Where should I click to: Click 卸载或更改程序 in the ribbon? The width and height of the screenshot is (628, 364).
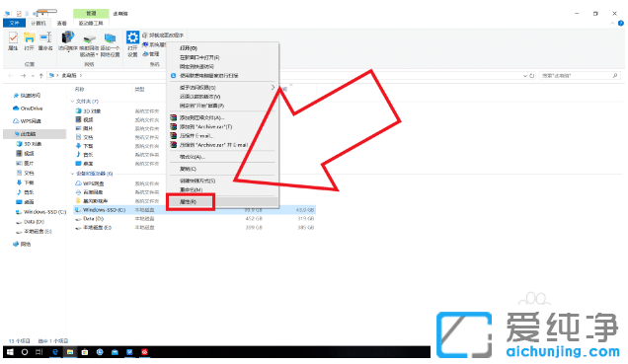pyautogui.click(x=163, y=36)
